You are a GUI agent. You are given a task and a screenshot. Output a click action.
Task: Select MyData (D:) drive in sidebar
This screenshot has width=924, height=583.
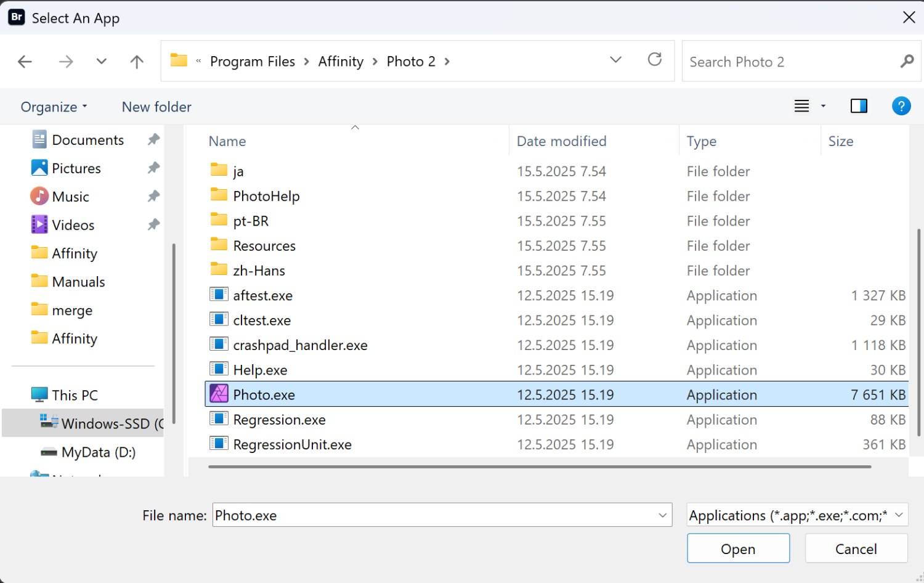[98, 452]
